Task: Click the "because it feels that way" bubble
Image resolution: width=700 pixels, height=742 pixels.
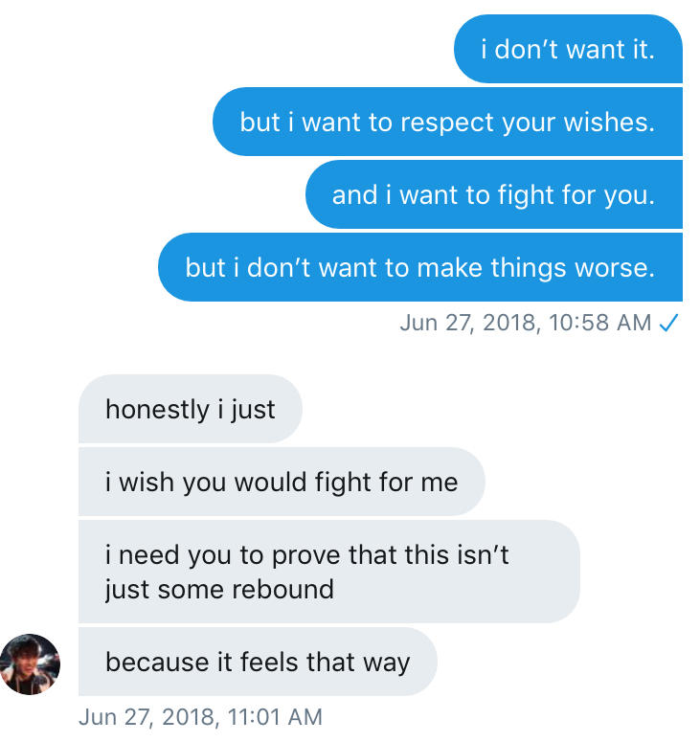Action: click(x=257, y=662)
